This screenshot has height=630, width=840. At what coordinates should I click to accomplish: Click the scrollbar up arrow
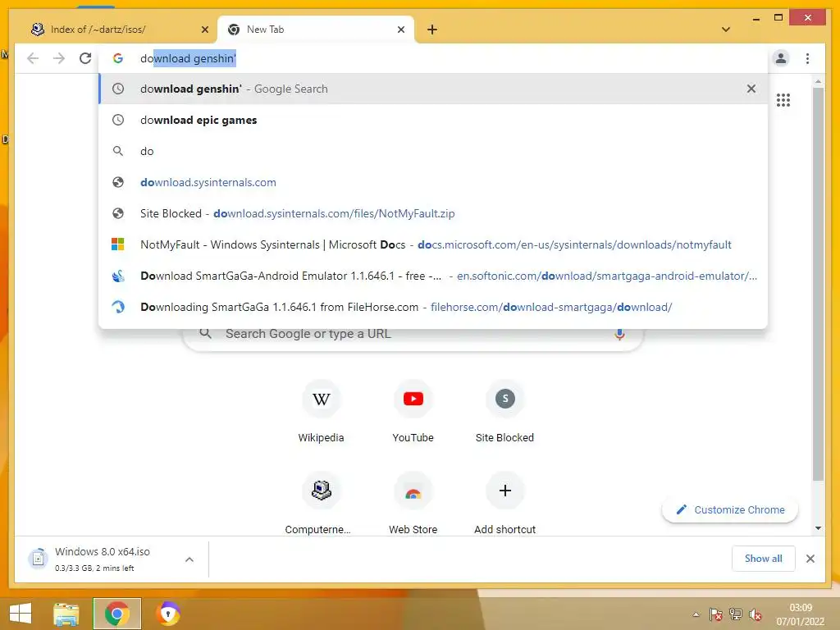818,81
